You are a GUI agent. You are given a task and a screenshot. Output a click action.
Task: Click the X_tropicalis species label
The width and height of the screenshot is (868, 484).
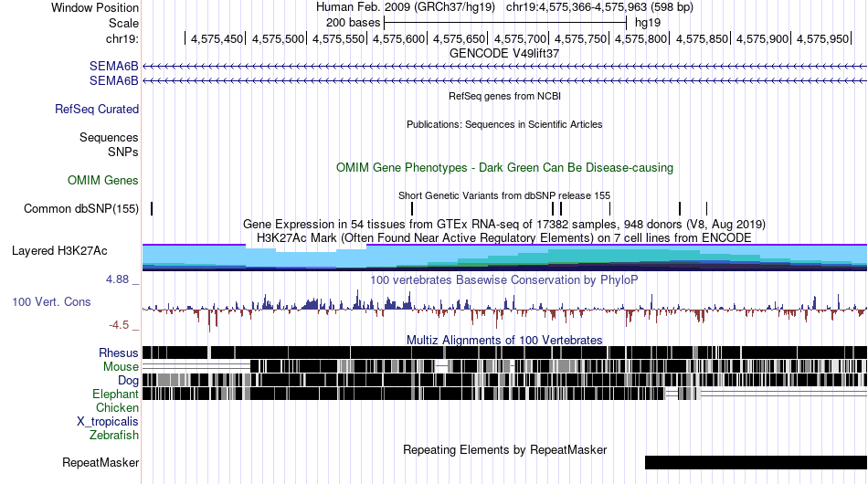click(x=108, y=422)
